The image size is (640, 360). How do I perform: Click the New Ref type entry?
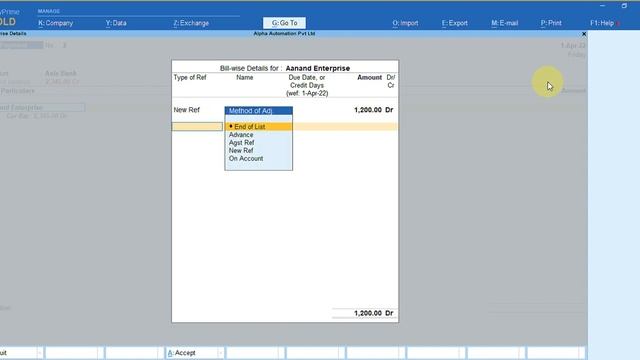pyautogui.click(x=187, y=110)
